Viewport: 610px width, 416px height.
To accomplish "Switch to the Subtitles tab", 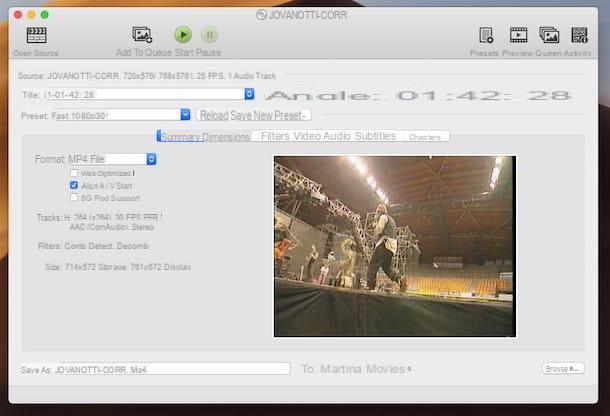I will click(x=375, y=136).
